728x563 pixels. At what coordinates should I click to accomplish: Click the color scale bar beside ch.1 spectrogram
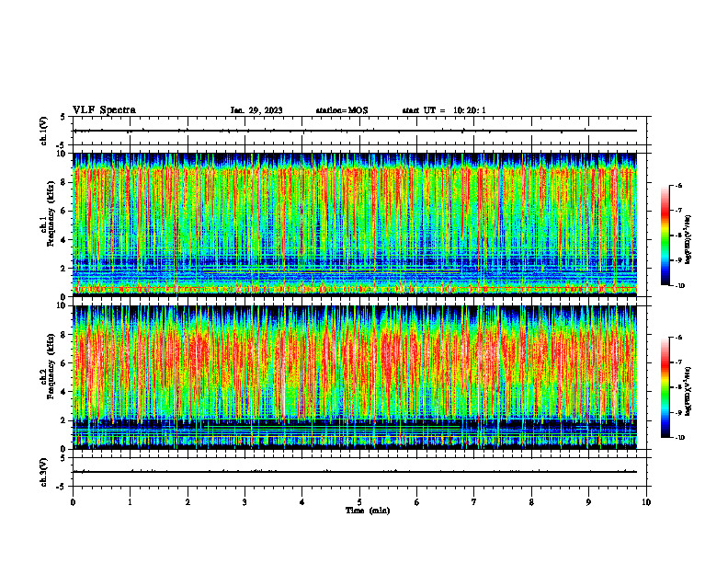pos(665,236)
